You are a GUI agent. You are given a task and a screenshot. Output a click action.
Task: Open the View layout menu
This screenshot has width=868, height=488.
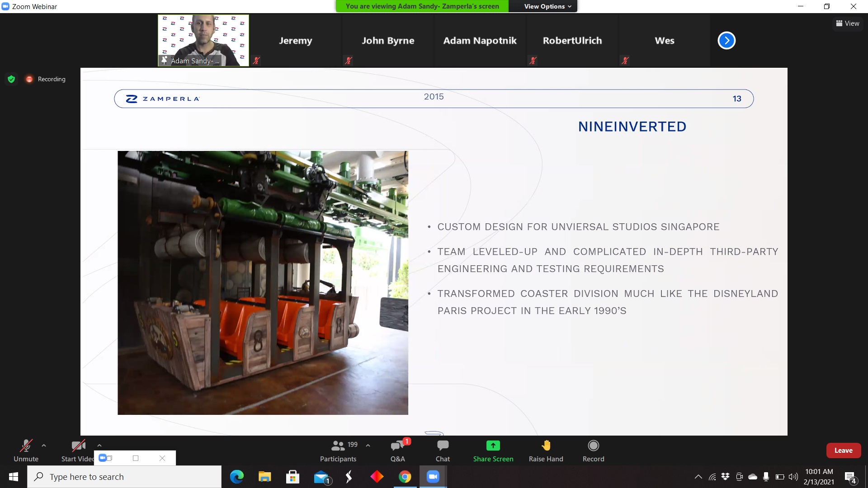(x=848, y=23)
